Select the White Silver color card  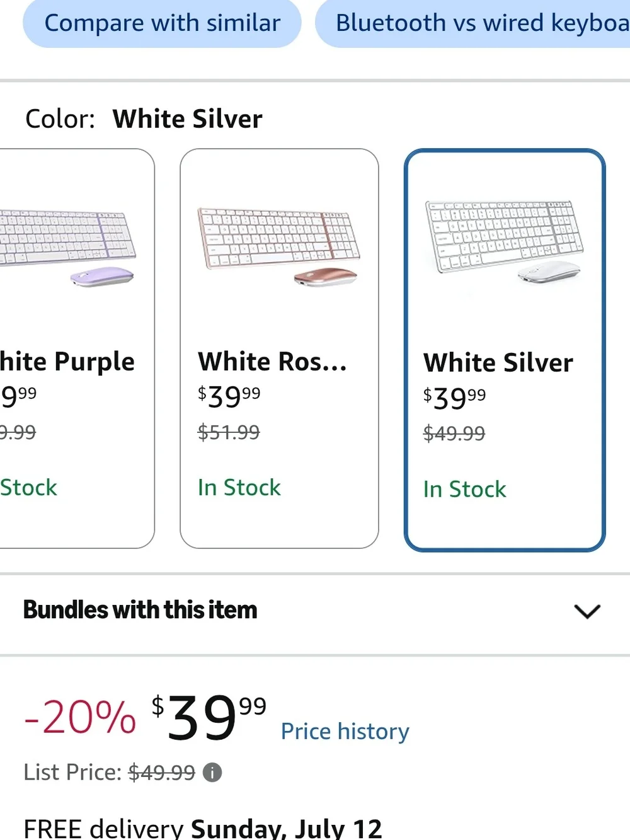[x=505, y=350]
